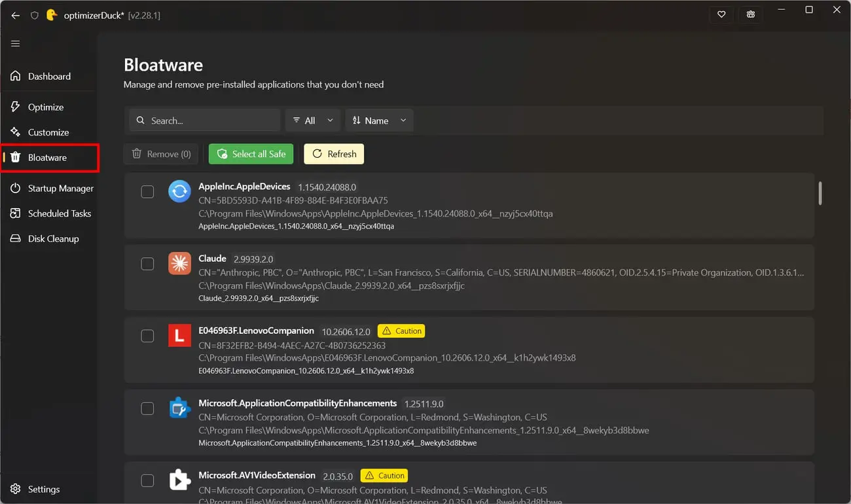This screenshot has width=851, height=504.
Task: Click the Remove (0) button
Action: tap(161, 154)
